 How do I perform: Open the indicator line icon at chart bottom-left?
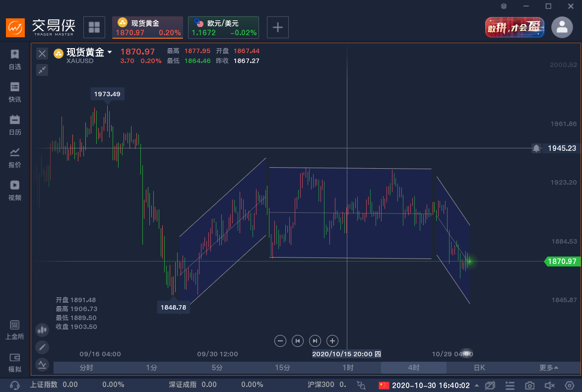(42, 365)
